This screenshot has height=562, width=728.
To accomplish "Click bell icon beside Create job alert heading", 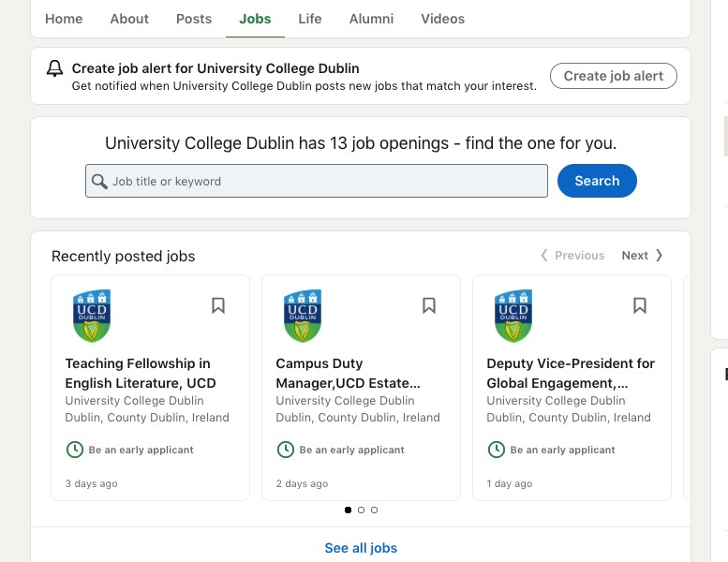I will point(55,68).
